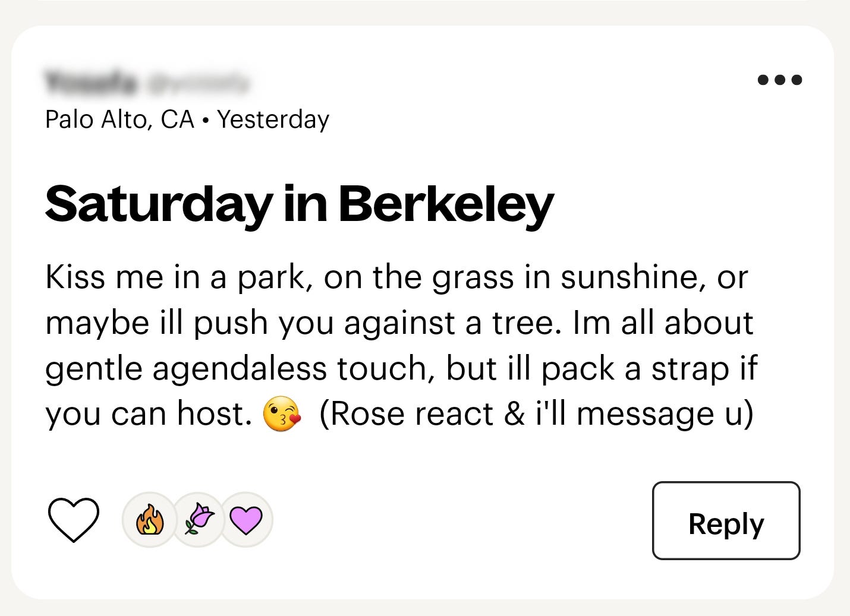Click the kissing face emoji in post
The width and height of the screenshot is (850, 616).
pyautogui.click(x=282, y=415)
